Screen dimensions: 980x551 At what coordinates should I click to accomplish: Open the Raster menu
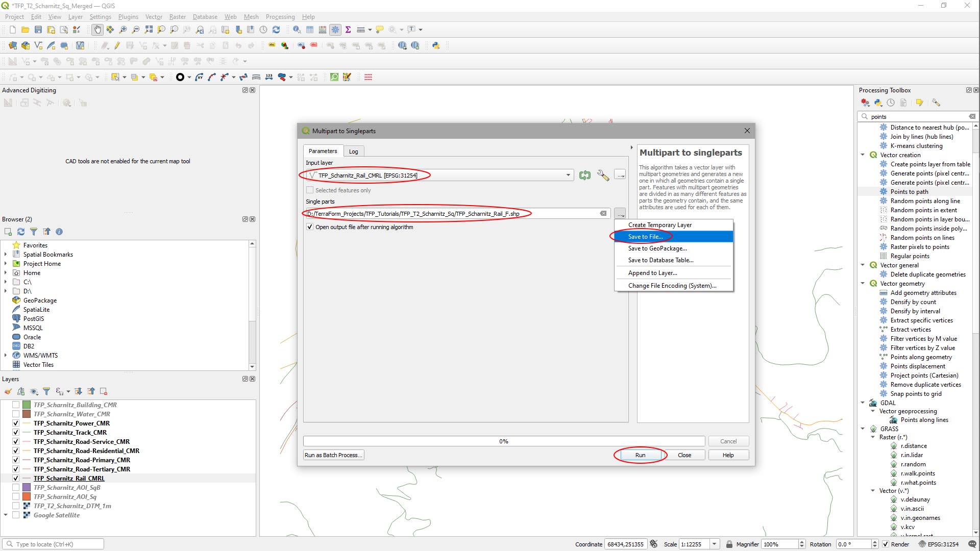[178, 17]
